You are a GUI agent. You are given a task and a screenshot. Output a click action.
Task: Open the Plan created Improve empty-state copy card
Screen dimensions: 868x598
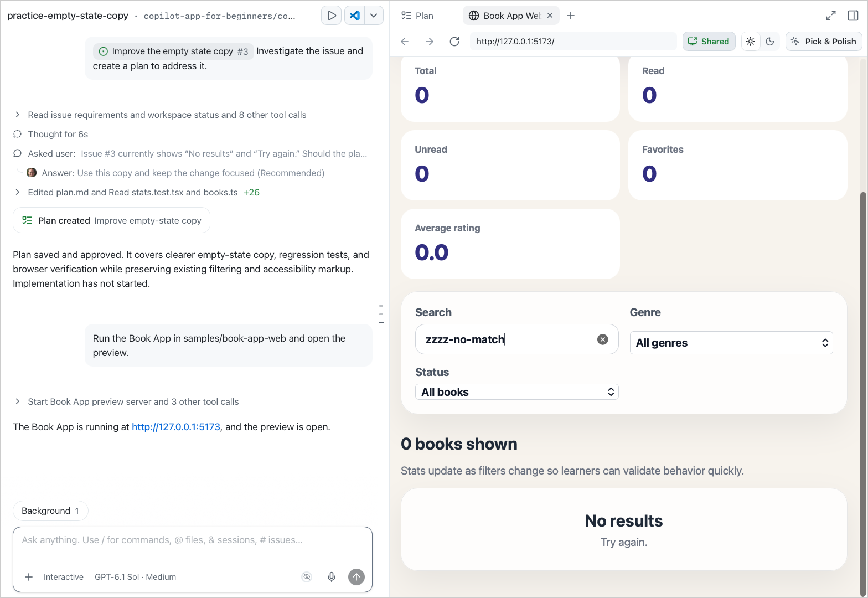coord(111,220)
